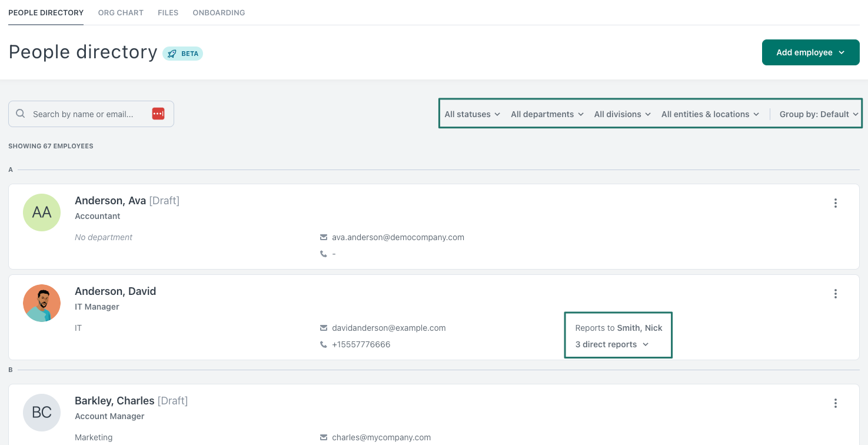868x445 pixels.
Task: Open the All divisions dropdown
Action: point(621,114)
